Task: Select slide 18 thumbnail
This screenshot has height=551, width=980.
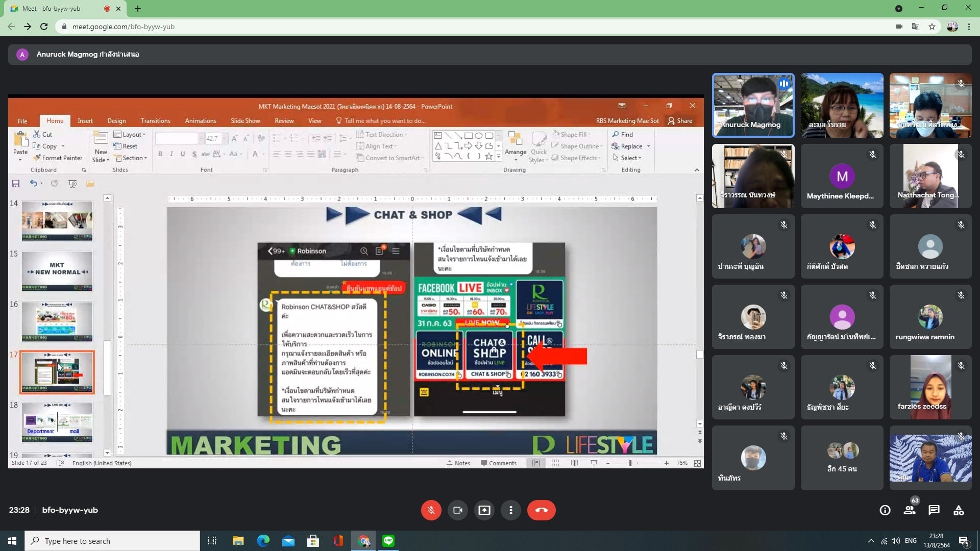Action: [x=57, y=422]
